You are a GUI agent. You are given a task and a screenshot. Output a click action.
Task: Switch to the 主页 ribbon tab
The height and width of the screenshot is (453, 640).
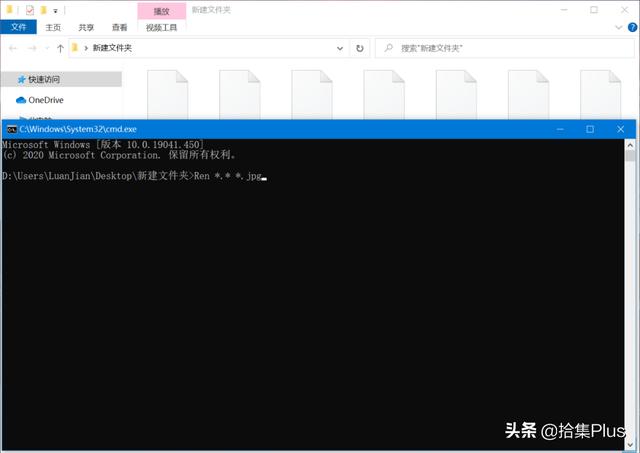point(53,28)
